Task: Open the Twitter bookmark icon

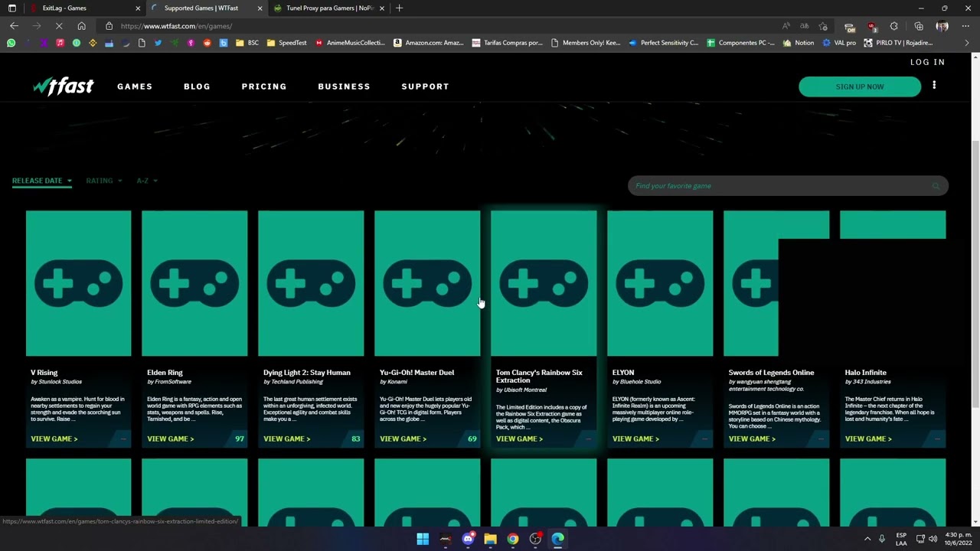Action: (158, 43)
